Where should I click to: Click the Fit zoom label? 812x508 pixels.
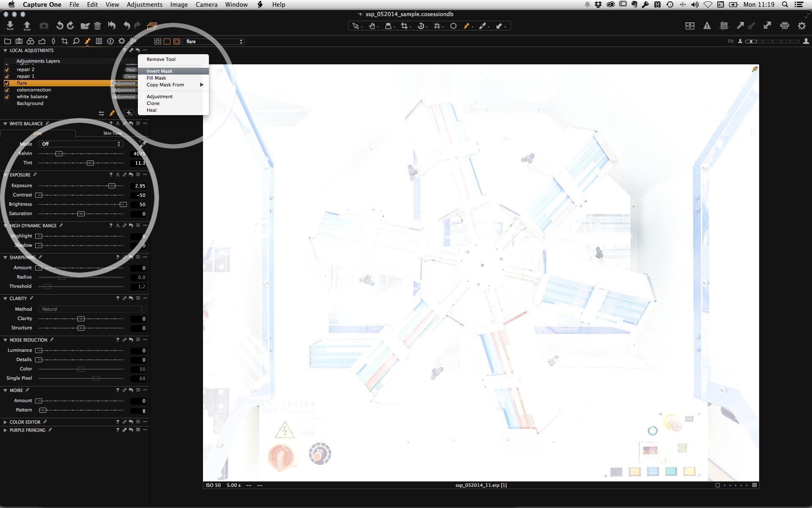point(731,41)
